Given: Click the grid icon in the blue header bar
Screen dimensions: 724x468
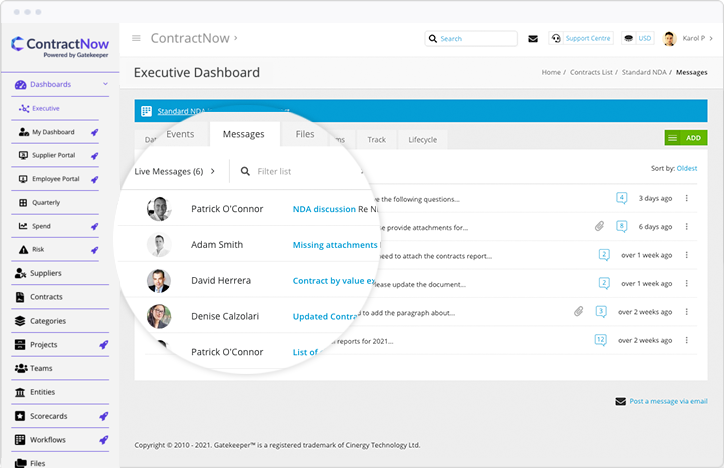Looking at the screenshot, I should coord(146,111).
